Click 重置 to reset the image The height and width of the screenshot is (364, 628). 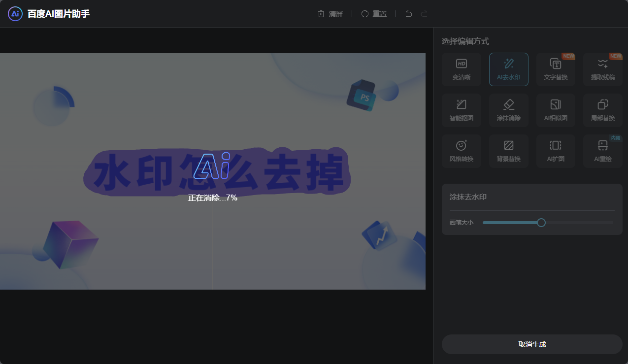click(x=374, y=14)
